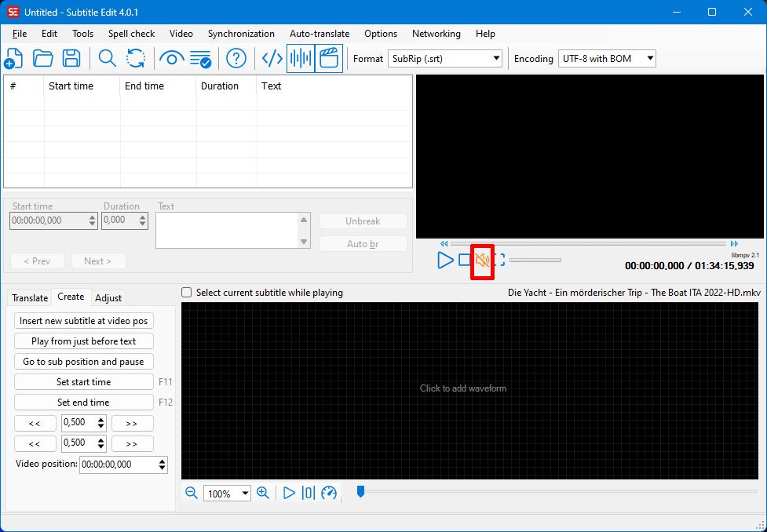Screen dimensions: 767x532
Task: Open the Format SubRip dropdown
Action: [445, 59]
